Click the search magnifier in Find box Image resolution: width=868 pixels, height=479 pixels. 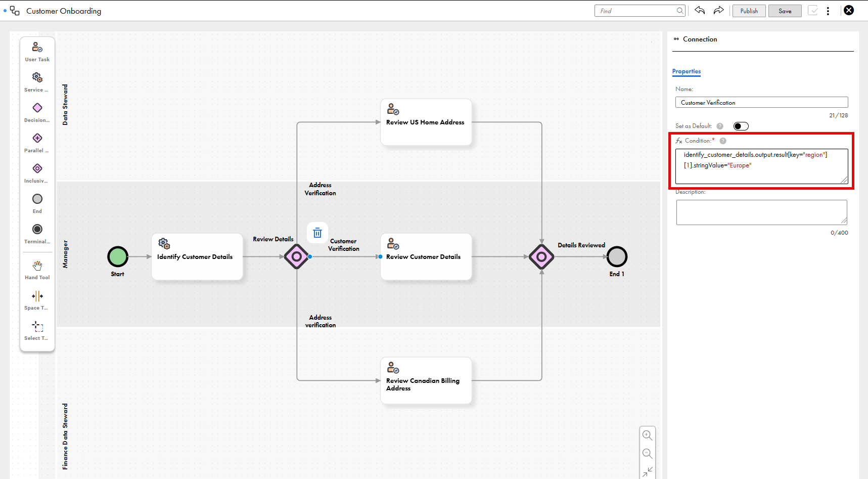680,11
